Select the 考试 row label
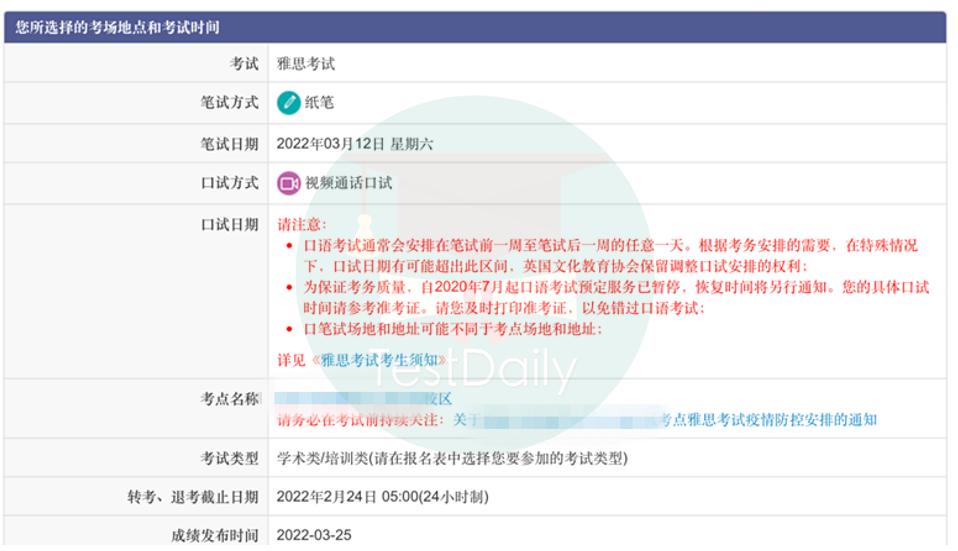This screenshot has width=958, height=551. click(244, 64)
